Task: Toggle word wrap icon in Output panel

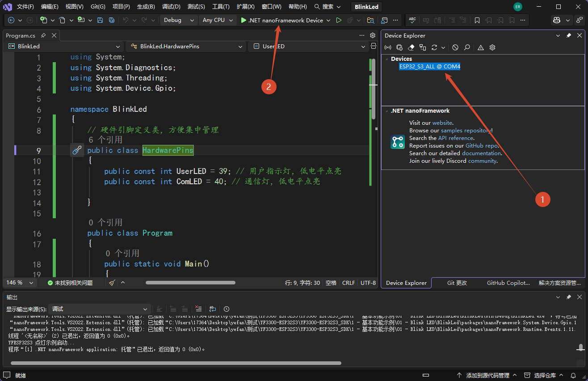Action: (x=213, y=309)
